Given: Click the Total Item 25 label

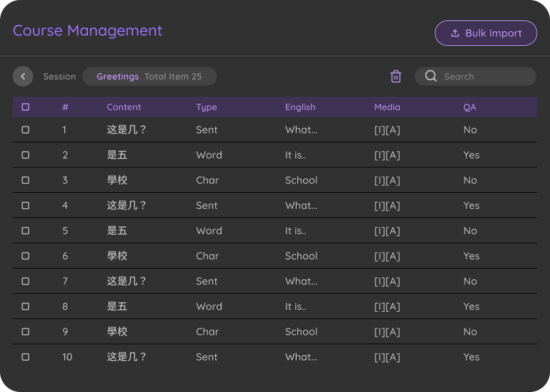Looking at the screenshot, I should pyautogui.click(x=173, y=76).
